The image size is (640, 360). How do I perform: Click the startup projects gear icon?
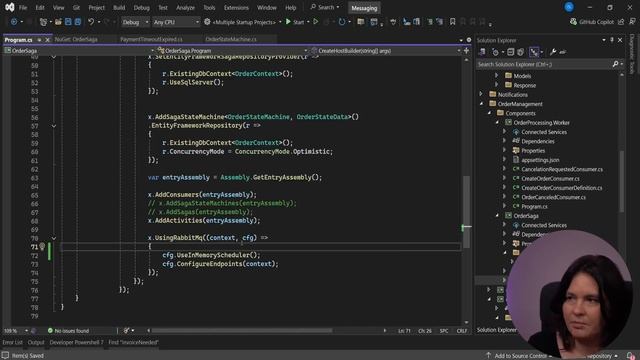click(207, 22)
